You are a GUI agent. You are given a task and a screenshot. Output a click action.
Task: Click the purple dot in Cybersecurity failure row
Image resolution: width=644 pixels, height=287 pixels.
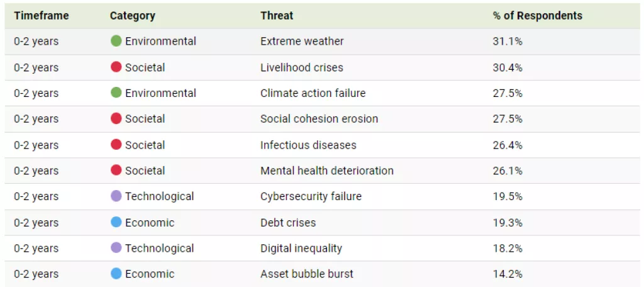pyautogui.click(x=116, y=196)
